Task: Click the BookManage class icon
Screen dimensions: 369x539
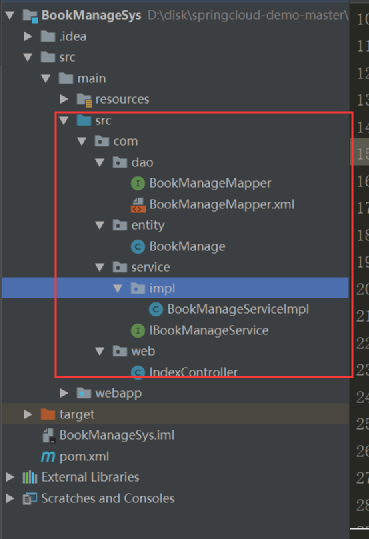Action: click(138, 246)
